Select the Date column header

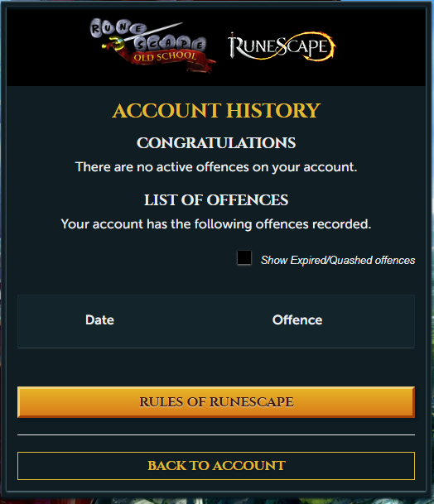pyautogui.click(x=99, y=320)
